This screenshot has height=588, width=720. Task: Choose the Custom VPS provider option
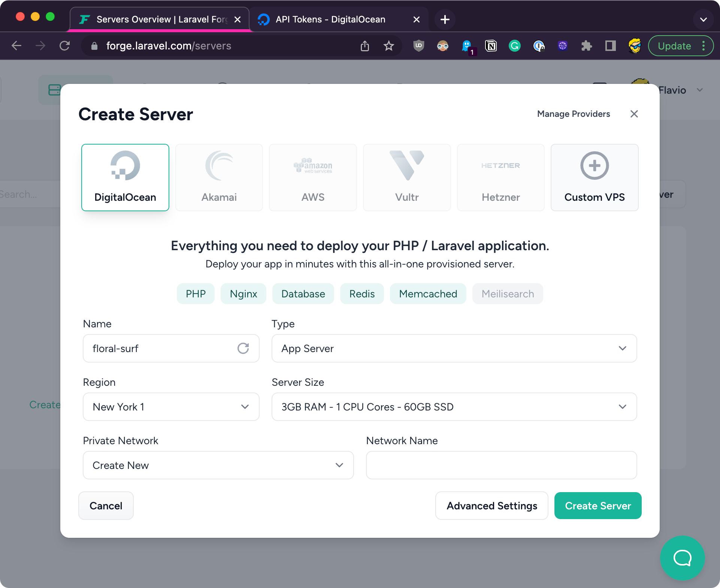594,177
